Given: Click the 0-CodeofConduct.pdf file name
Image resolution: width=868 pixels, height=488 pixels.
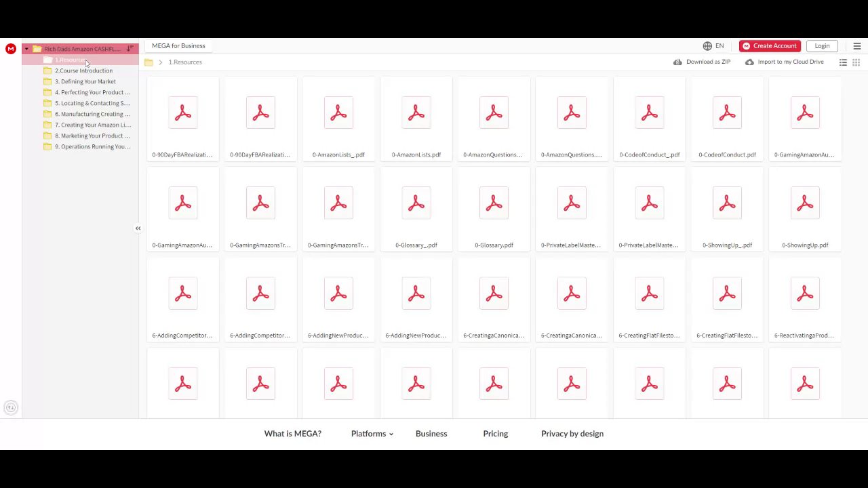Looking at the screenshot, I should coord(727,155).
